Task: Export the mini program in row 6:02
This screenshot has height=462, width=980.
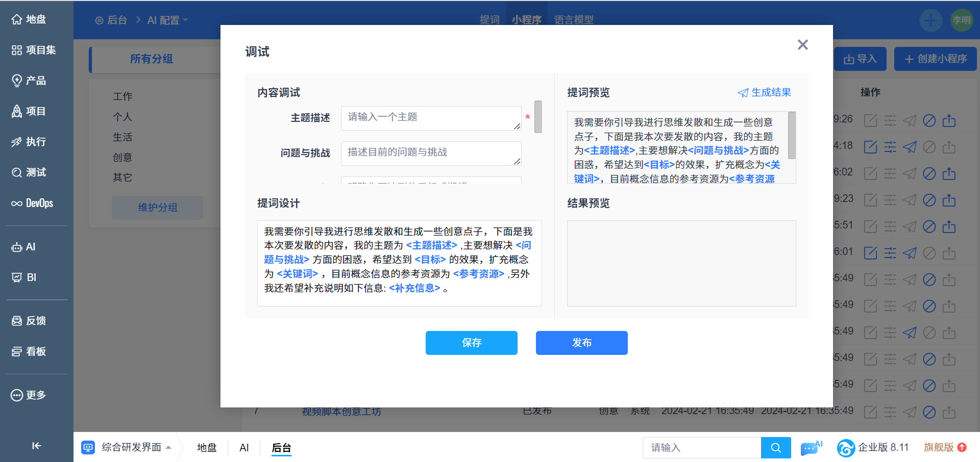Action: tap(949, 173)
